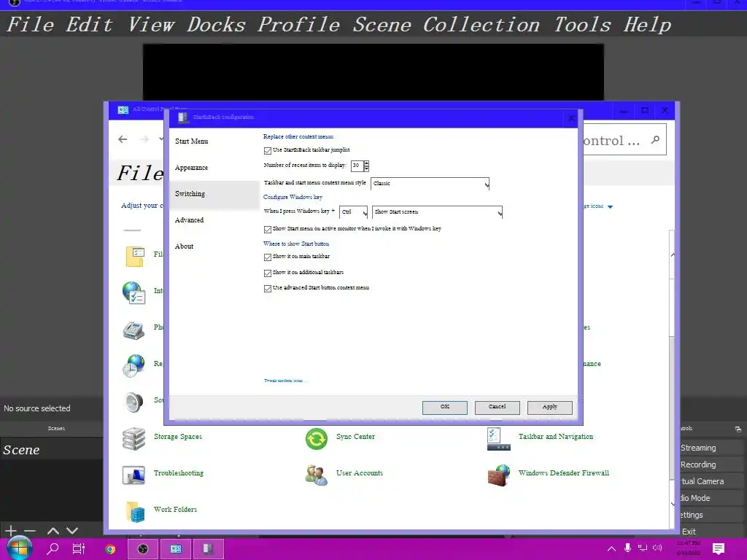
Task: Open OBS Edit menu
Action: (88, 25)
